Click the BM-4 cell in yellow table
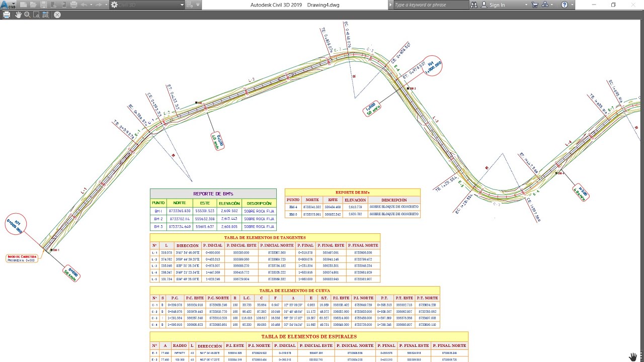Screen dimensions: 644x362 coord(293,207)
